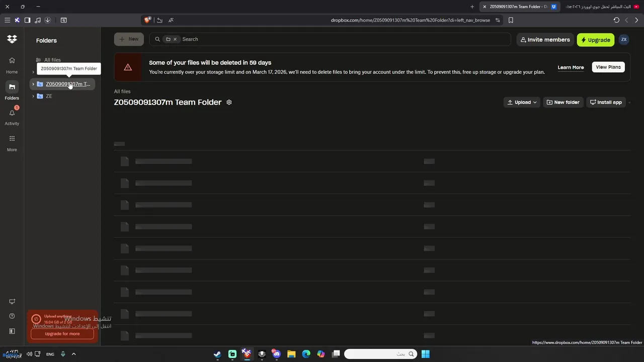Select the ZE folder in the tree
The width and height of the screenshot is (644, 362).
coord(49,96)
